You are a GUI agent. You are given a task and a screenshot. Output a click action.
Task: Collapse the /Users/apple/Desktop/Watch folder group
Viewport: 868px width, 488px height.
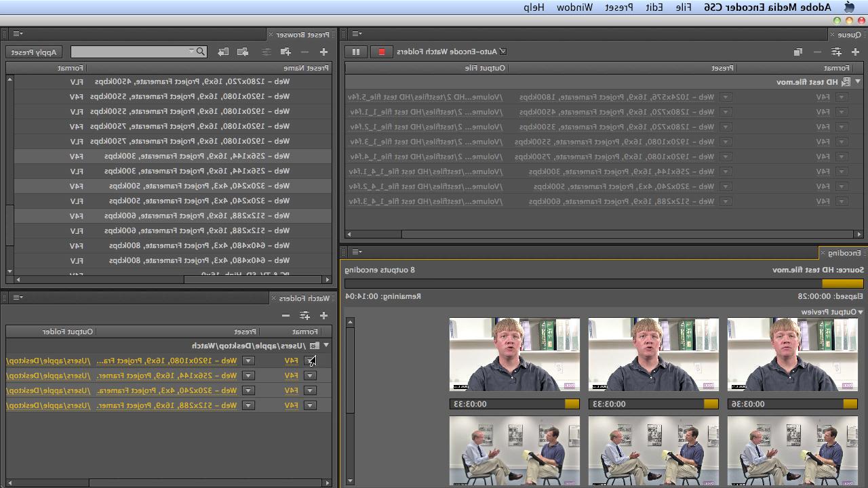point(326,346)
